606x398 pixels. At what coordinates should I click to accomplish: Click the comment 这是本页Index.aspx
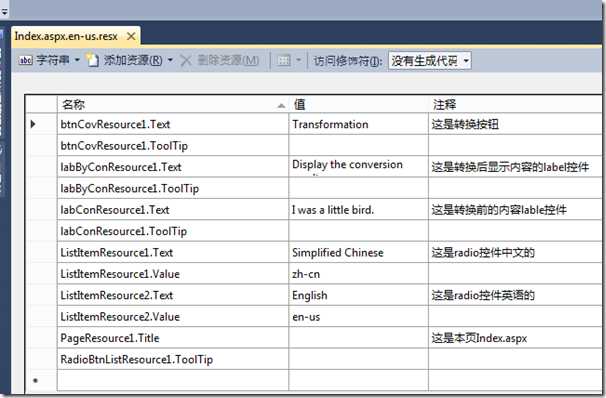click(515, 338)
